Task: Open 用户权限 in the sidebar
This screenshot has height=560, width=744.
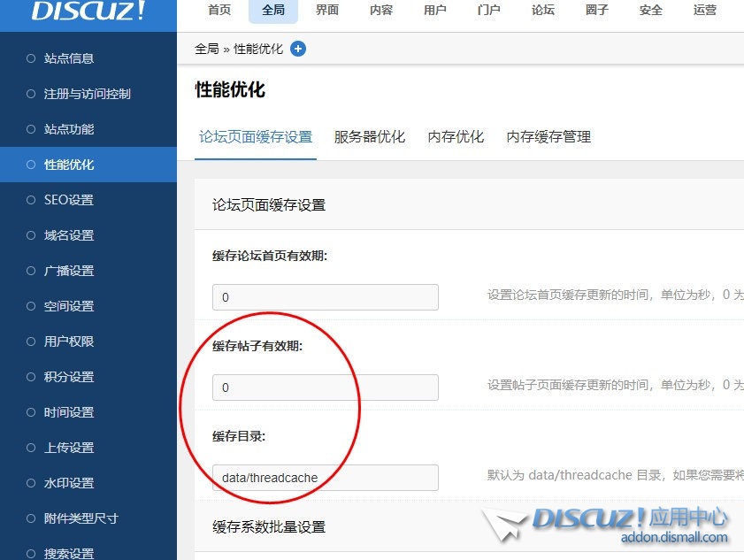Action: pos(69,341)
